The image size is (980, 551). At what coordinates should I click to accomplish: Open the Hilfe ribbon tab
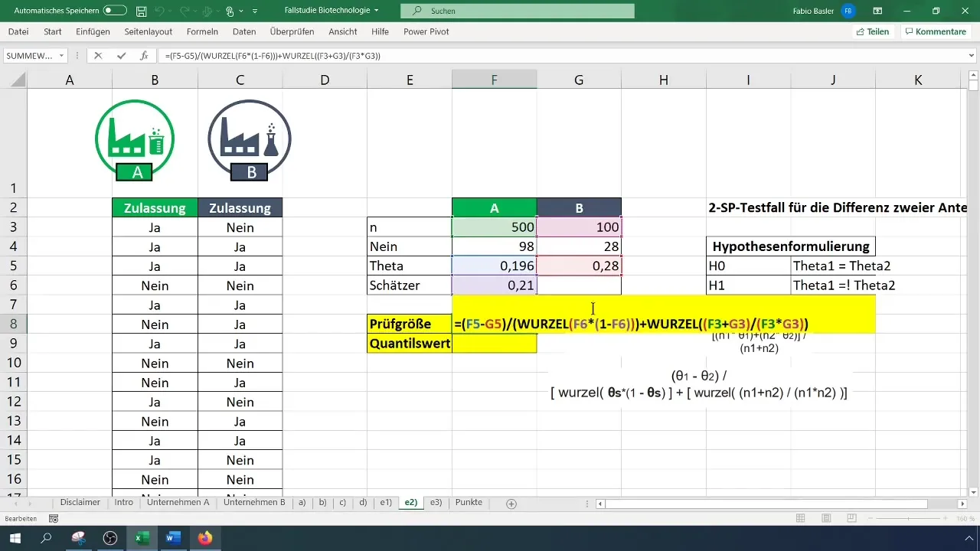[380, 31]
